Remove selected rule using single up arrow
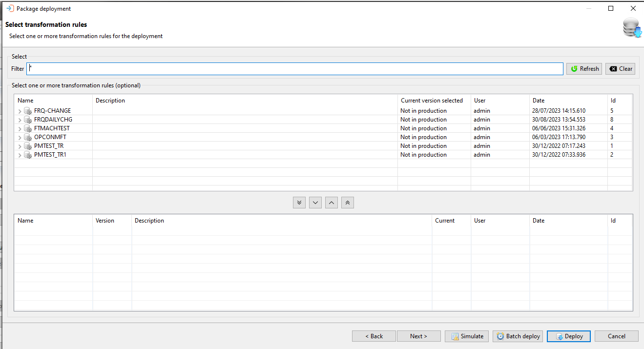This screenshot has width=644, height=349. point(332,203)
